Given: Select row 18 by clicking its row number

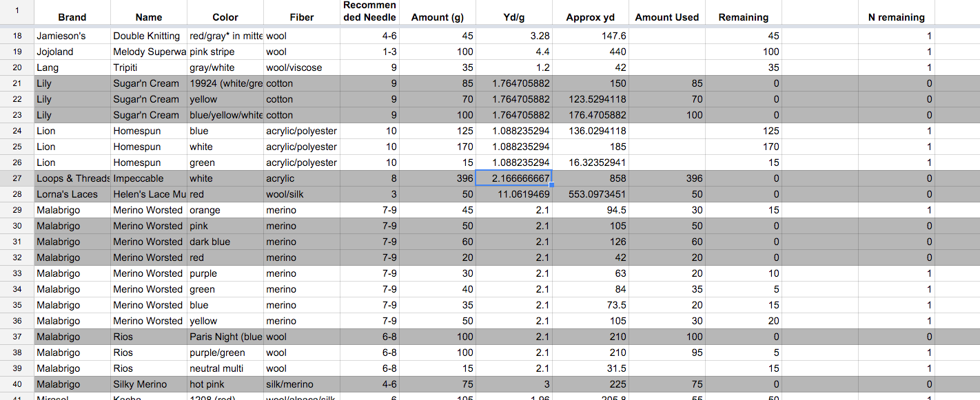Looking at the screenshot, I should (x=17, y=36).
